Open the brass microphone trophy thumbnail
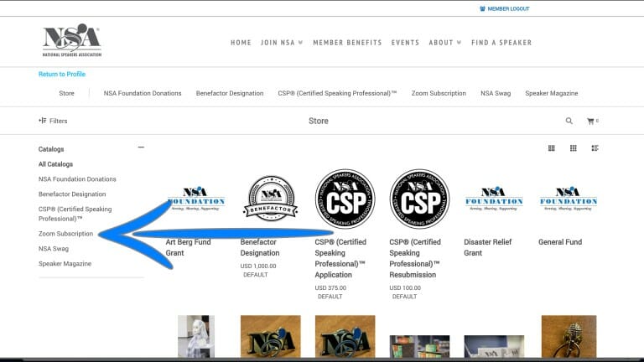This screenshot has height=362, width=644. [569, 336]
